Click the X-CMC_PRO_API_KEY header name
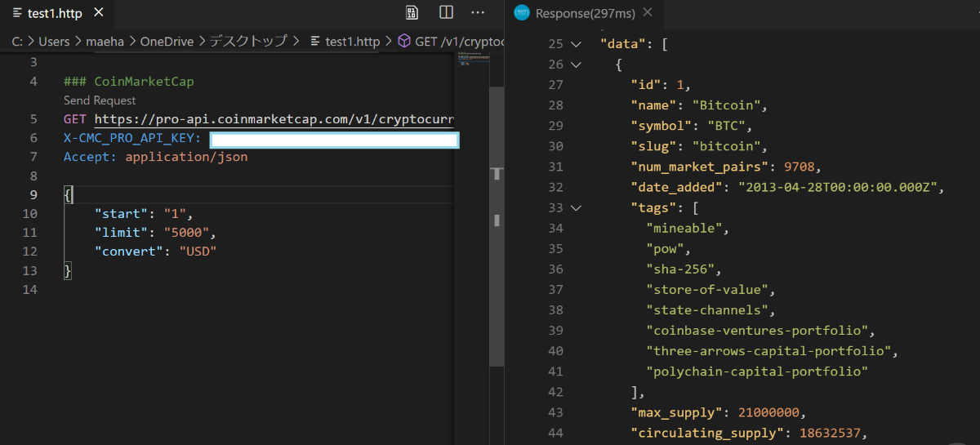The height and width of the screenshot is (445, 980). [x=132, y=138]
